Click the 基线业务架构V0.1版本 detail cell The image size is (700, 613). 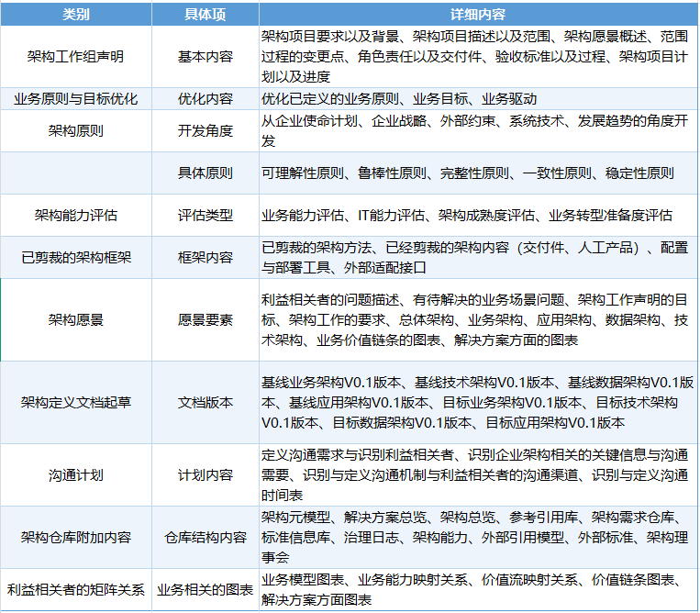click(x=478, y=402)
